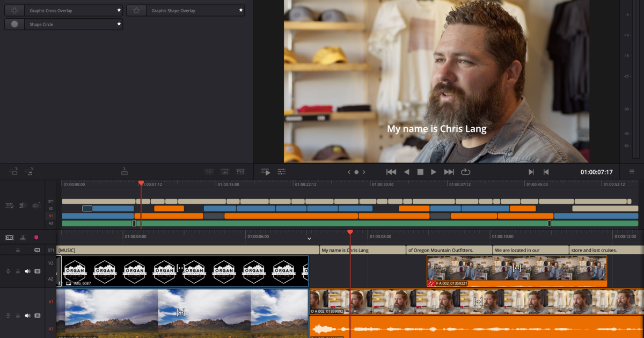This screenshot has width=644, height=338.
Task: Expand the chevron on the lower timeline ruler
Action: [309, 238]
